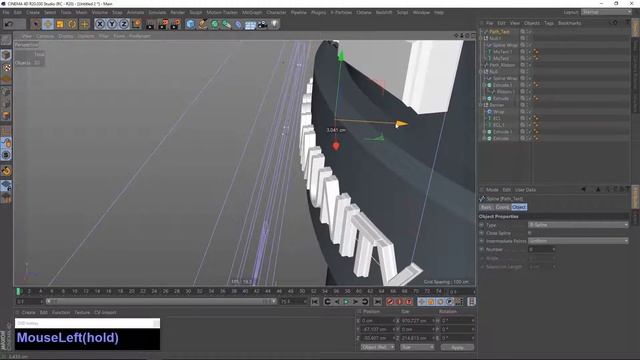This screenshot has width=640, height=360.
Task: Toggle Z axis lock
Action: 124,24
